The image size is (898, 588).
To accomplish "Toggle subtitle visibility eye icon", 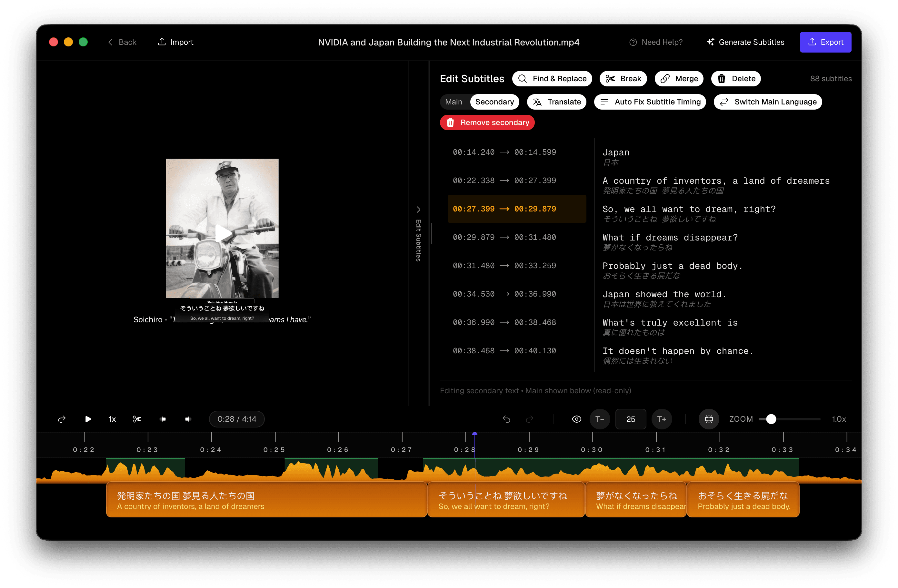I will click(576, 419).
